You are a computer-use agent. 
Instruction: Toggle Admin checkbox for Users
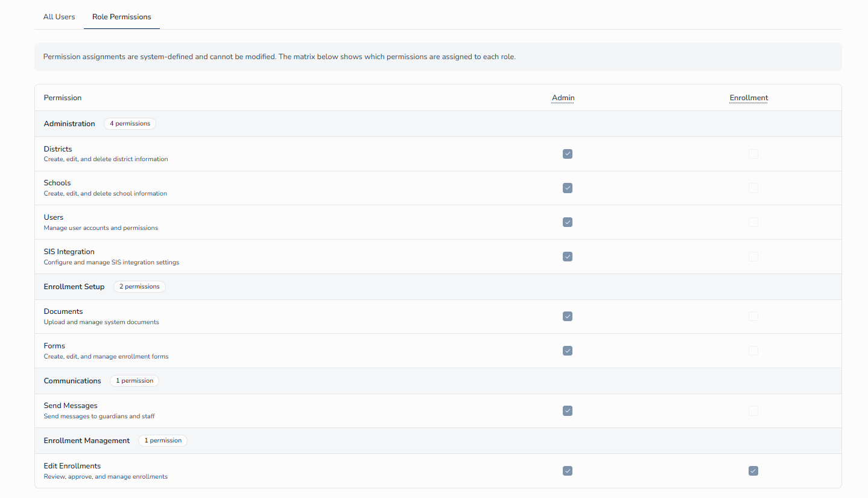pos(568,222)
